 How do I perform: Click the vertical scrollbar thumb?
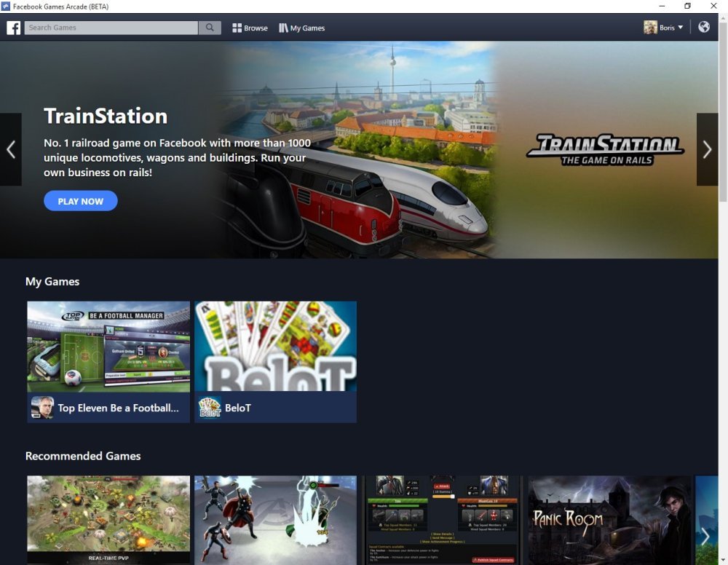723,111
